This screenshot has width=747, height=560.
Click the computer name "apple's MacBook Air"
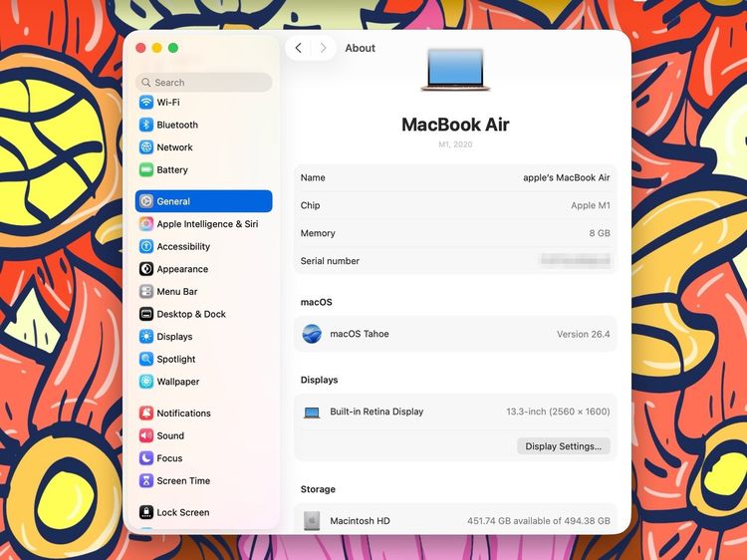click(567, 177)
